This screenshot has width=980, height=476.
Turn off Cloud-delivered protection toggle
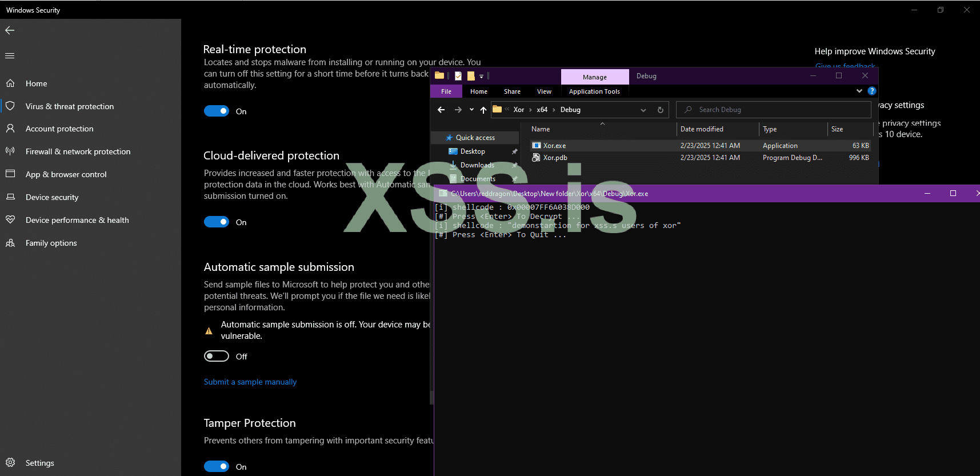point(217,222)
